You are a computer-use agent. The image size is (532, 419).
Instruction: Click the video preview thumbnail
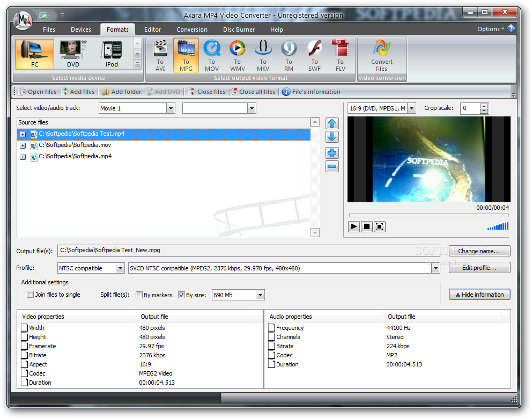click(x=429, y=159)
